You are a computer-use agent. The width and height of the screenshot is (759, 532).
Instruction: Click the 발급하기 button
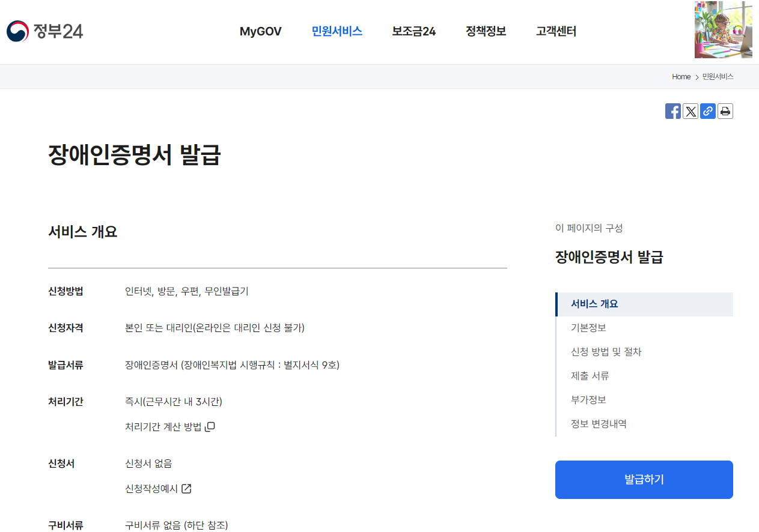(644, 479)
